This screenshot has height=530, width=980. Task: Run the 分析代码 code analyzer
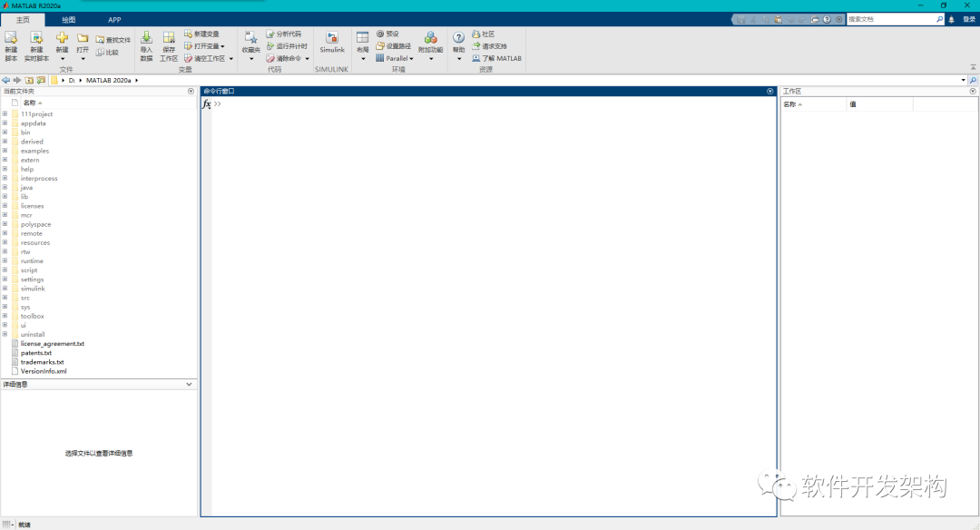tap(283, 34)
